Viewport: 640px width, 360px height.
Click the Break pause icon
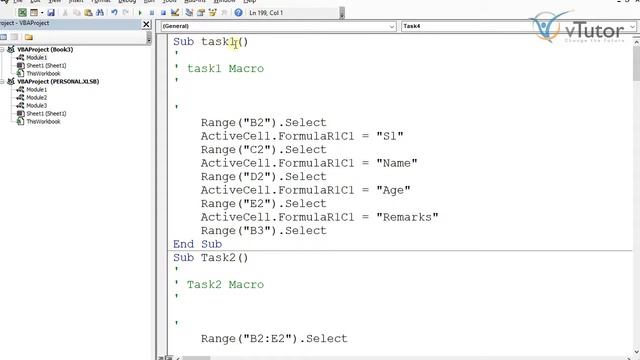coord(152,13)
